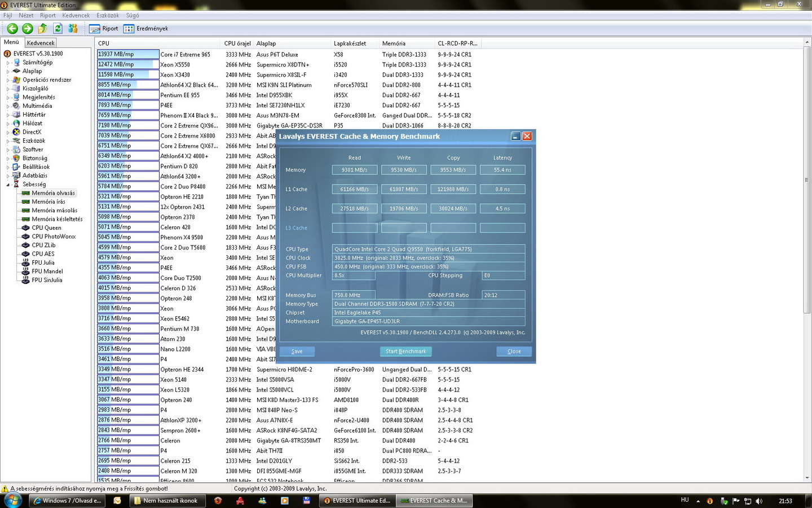Screen dimensions: 812x508
Task: Sort by the Memória column header
Action: click(407, 43)
